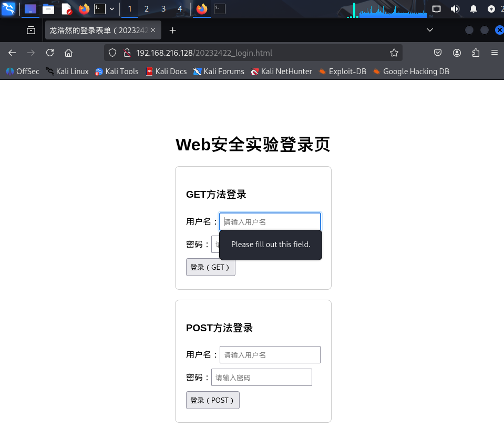Go forward one page

click(31, 53)
